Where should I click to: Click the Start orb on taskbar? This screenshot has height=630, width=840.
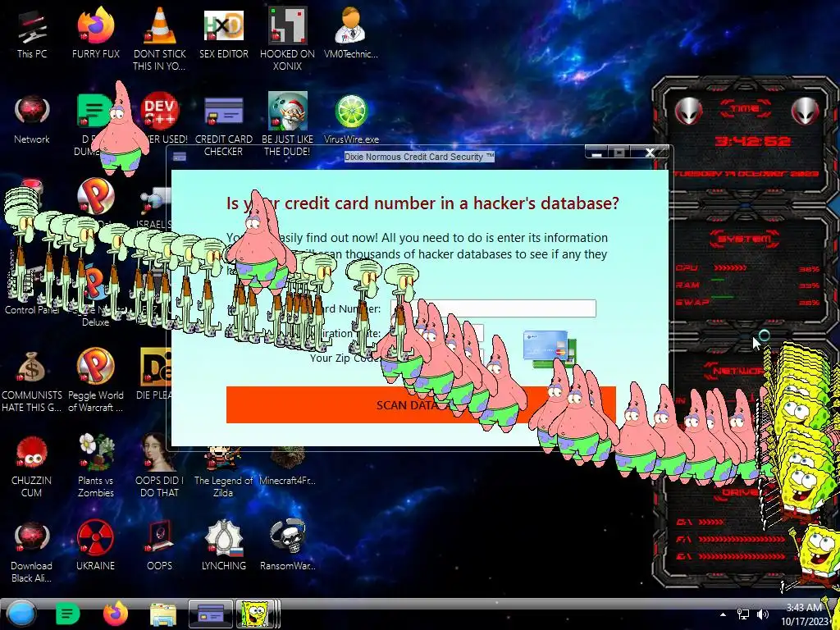pyautogui.click(x=21, y=614)
